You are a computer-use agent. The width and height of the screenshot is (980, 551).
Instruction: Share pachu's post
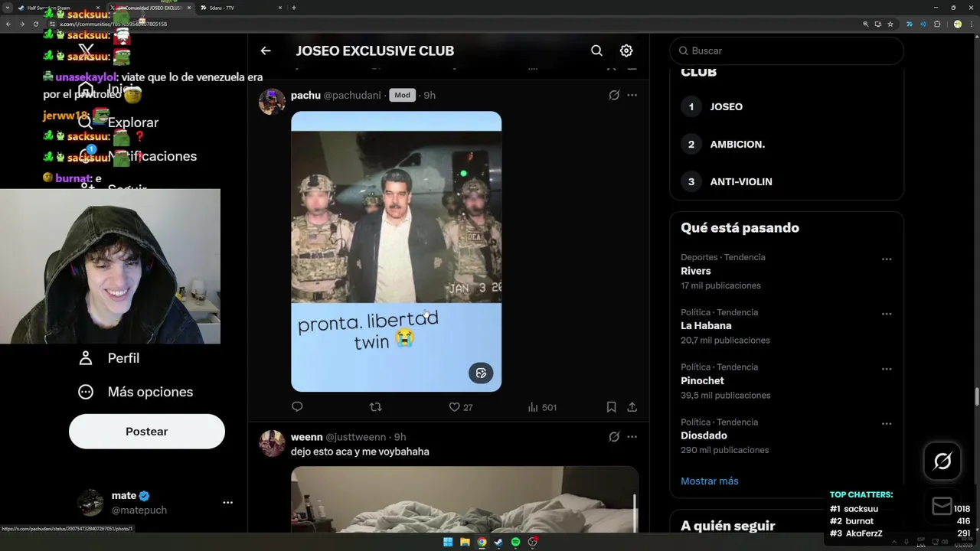tap(632, 407)
